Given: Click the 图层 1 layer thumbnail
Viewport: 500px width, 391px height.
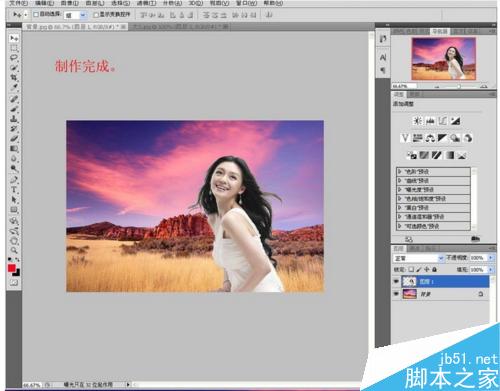Looking at the screenshot, I should click(x=409, y=282).
